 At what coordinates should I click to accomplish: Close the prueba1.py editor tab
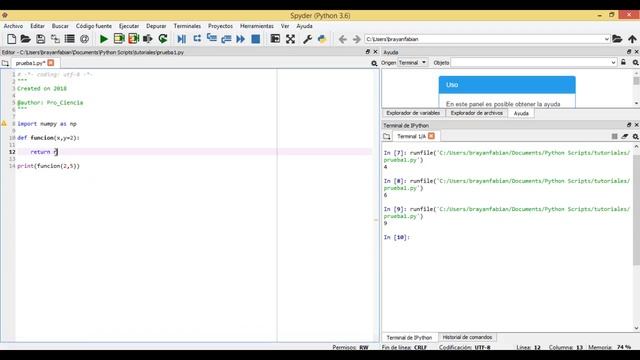[x=51, y=63]
